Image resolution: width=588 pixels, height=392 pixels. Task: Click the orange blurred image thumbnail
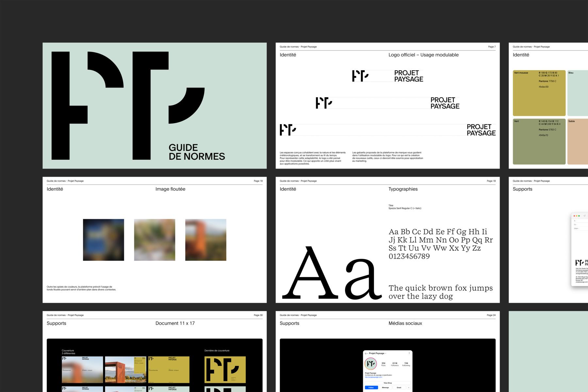[x=206, y=240]
